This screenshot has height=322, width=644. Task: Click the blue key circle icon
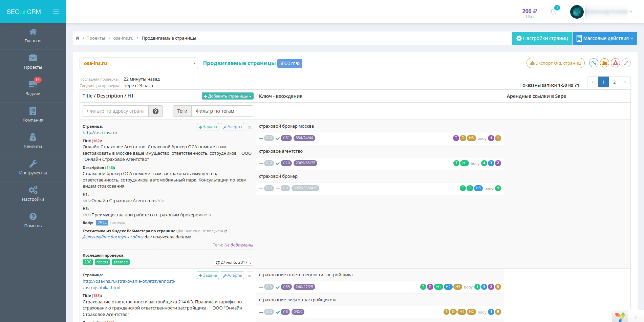click(x=594, y=63)
